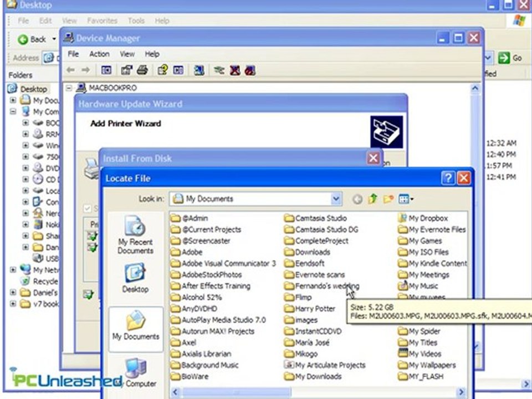Open Device Manager Action menu
This screenshot has height=399, width=532.
99,54
